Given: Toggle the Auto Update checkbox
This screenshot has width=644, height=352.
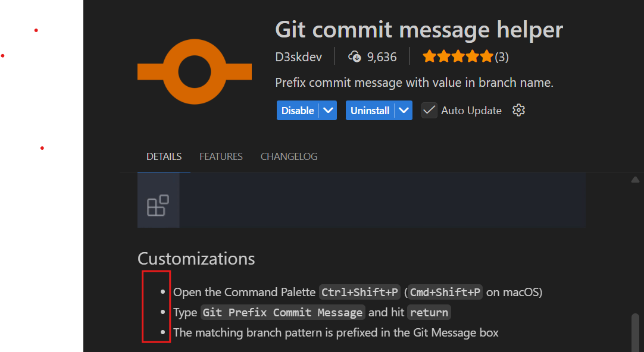Looking at the screenshot, I should [x=429, y=111].
